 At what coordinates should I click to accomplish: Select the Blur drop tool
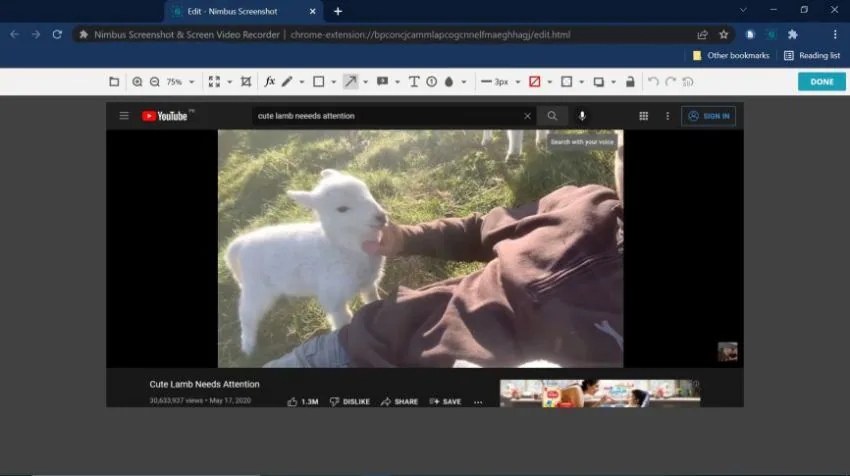(449, 82)
